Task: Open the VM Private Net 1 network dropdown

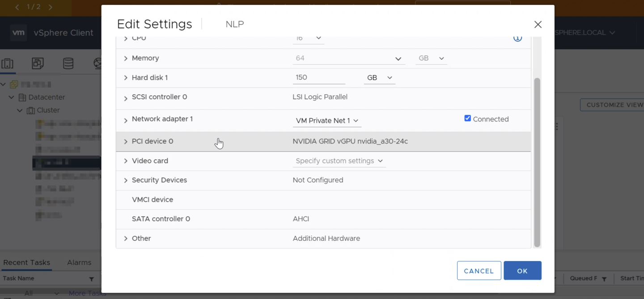Action: pyautogui.click(x=327, y=121)
